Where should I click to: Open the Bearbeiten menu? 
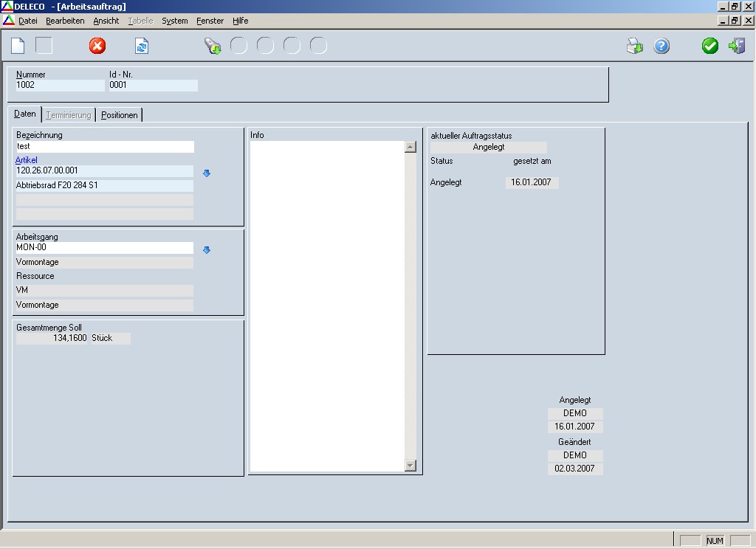tap(65, 21)
